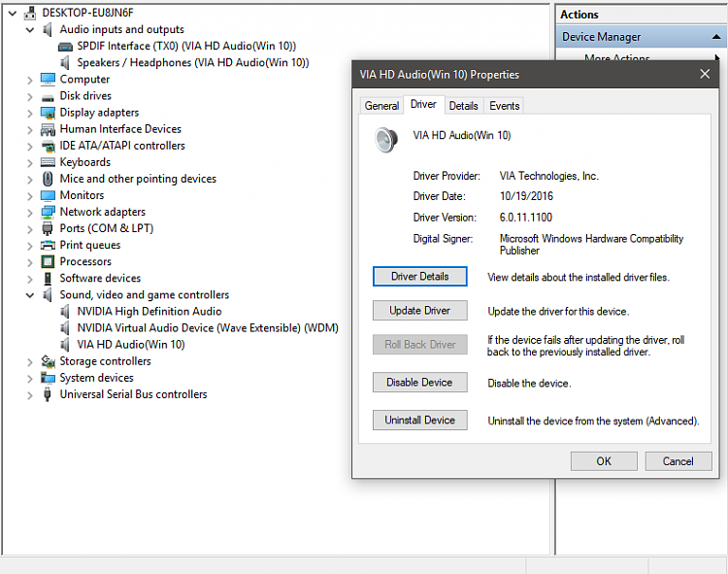
Task: Click the driver version value 6.0.11.1100
Action: coord(525,218)
